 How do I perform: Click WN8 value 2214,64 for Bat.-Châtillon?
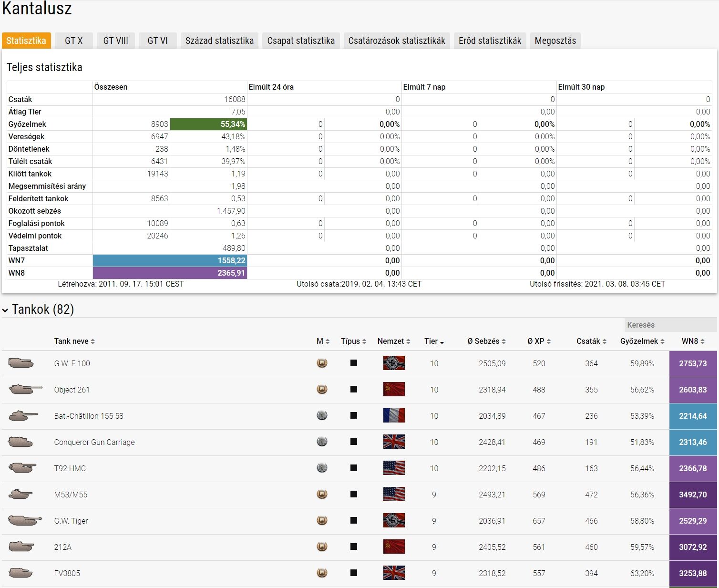click(x=693, y=416)
